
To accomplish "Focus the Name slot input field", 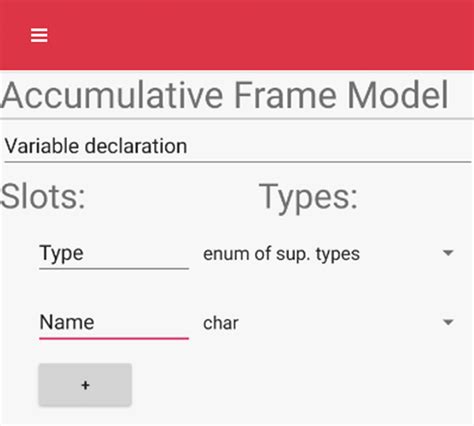I will click(x=114, y=323).
